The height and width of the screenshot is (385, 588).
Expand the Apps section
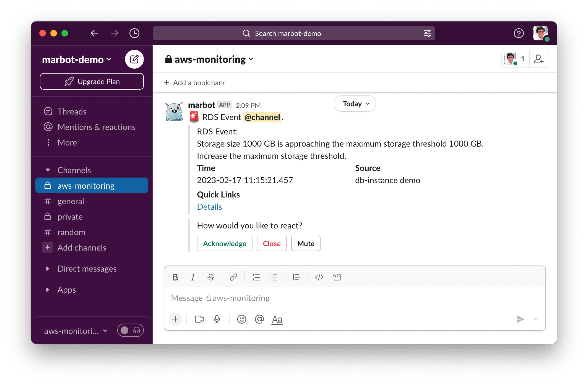tap(48, 290)
